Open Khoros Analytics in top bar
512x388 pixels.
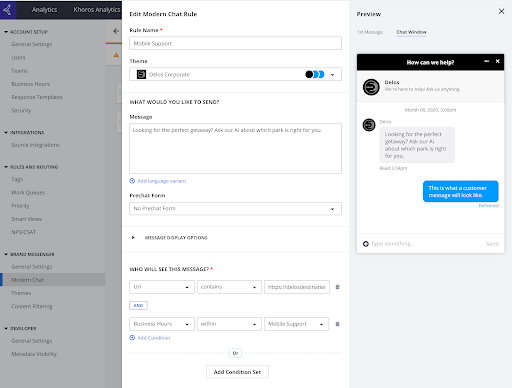click(97, 10)
